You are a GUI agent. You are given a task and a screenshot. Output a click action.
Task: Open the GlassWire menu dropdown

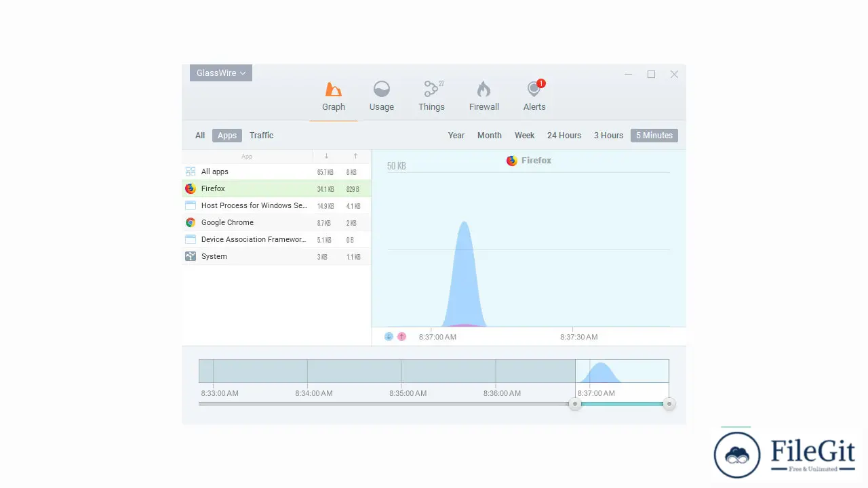(221, 73)
